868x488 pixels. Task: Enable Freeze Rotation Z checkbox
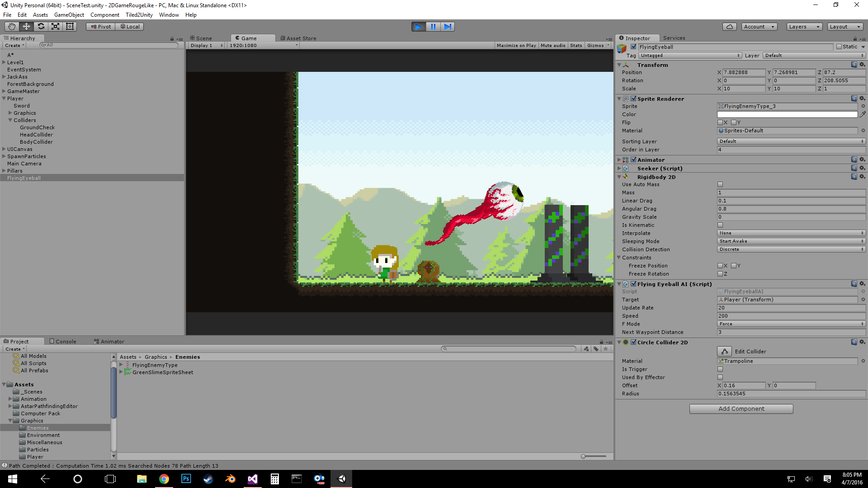720,274
